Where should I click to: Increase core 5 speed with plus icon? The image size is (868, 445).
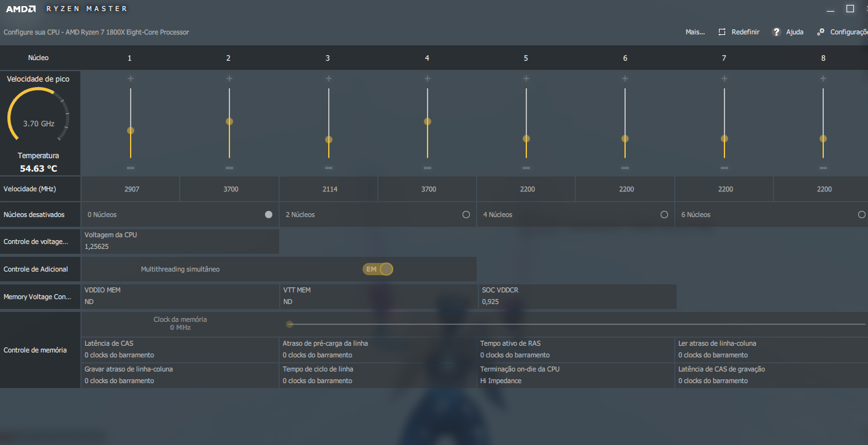point(526,78)
